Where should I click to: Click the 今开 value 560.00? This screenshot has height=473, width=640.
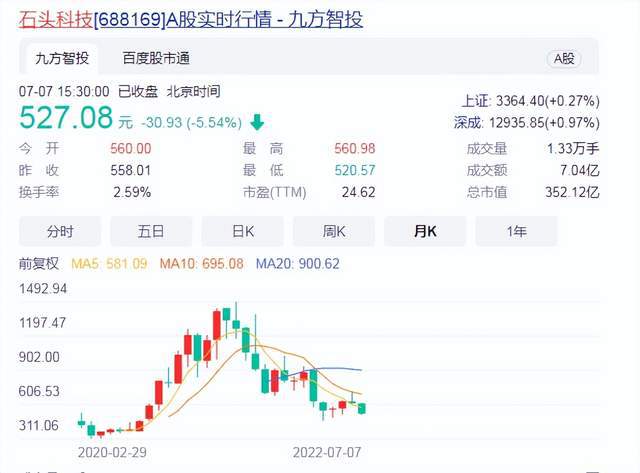tap(131, 149)
